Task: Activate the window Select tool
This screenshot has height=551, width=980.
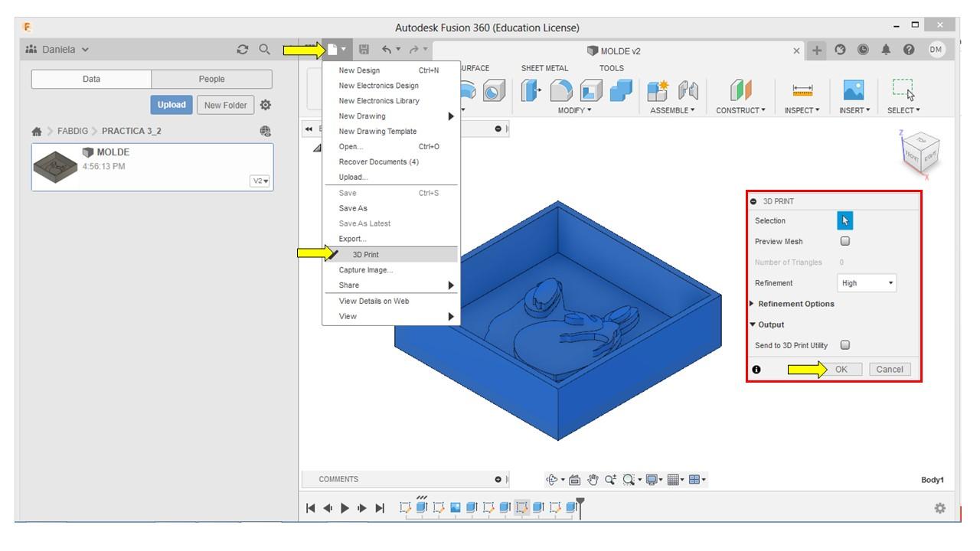Action: point(905,90)
